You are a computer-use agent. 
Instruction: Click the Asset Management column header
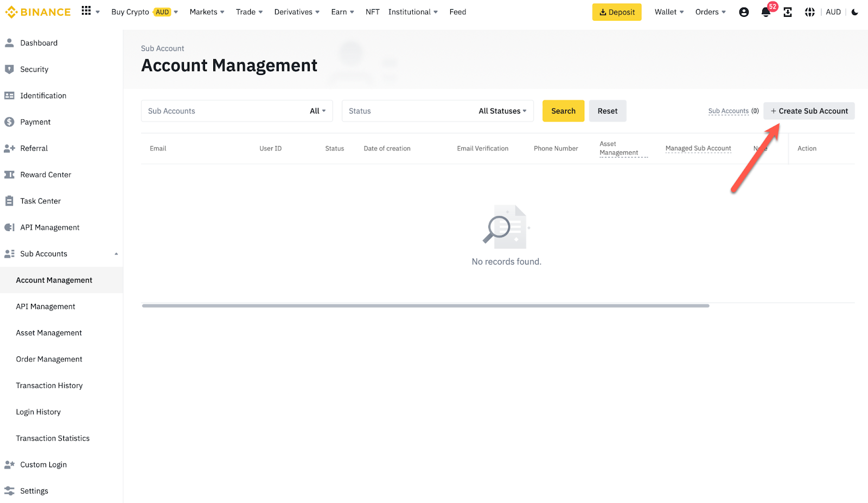tap(623, 148)
